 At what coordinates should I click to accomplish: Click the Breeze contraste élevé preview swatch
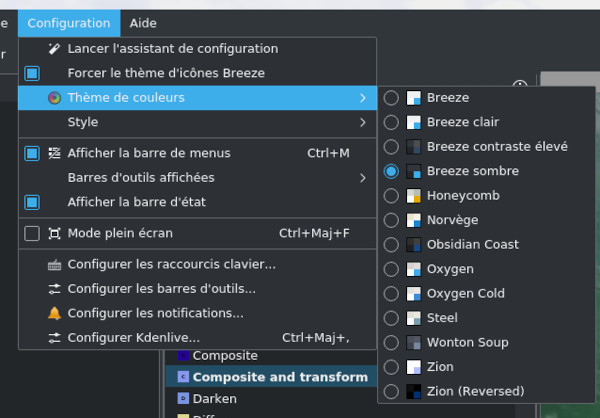click(414, 147)
